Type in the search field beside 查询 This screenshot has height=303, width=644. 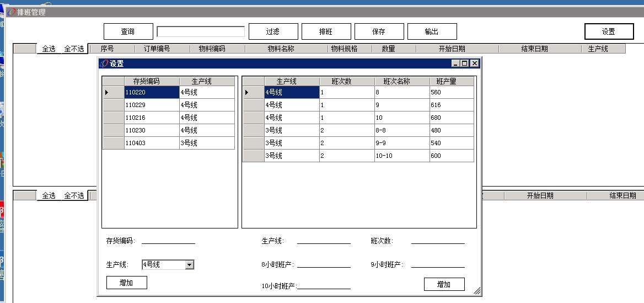coord(201,31)
